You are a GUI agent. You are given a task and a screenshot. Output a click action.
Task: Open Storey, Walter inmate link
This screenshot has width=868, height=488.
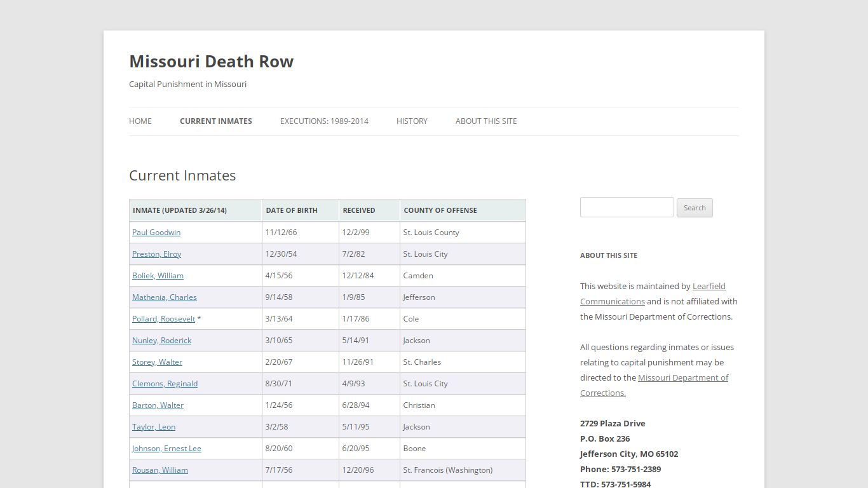[157, 362]
